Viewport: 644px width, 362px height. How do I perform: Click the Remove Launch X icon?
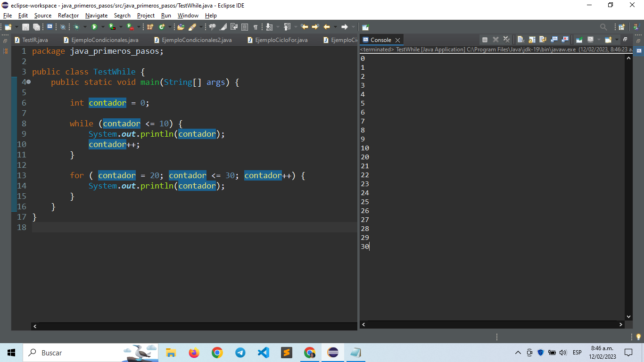495,40
